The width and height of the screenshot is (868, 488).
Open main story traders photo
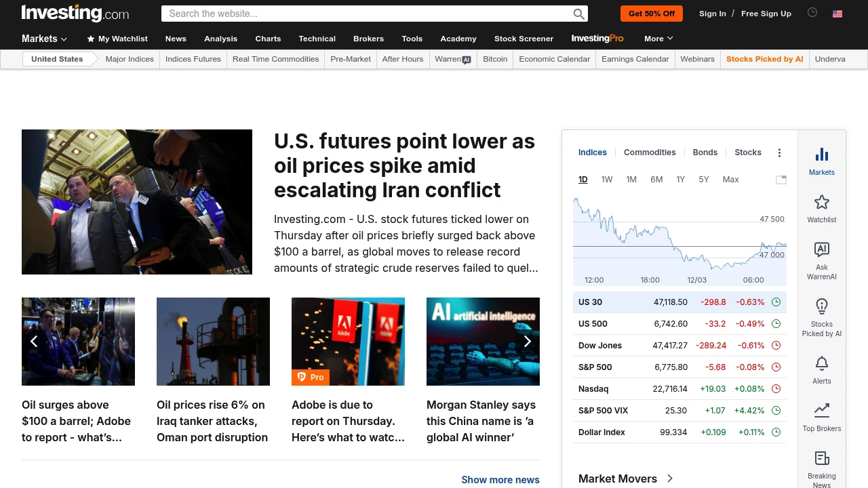137,202
